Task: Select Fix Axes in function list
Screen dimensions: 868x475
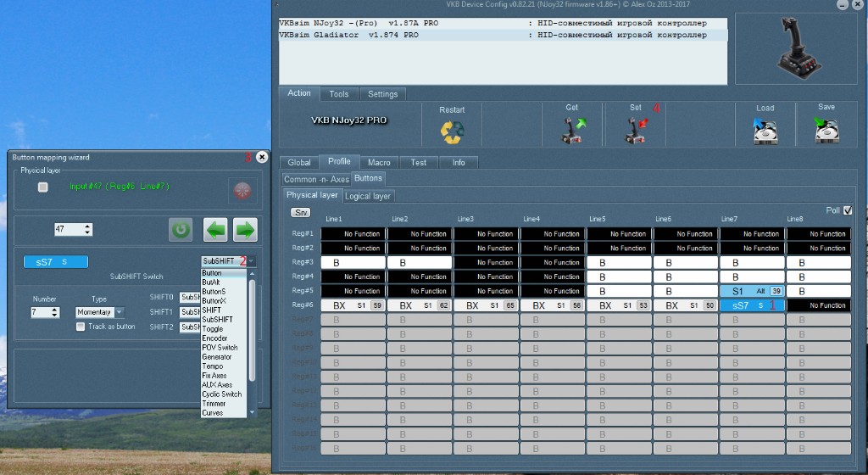Action: tap(224, 376)
